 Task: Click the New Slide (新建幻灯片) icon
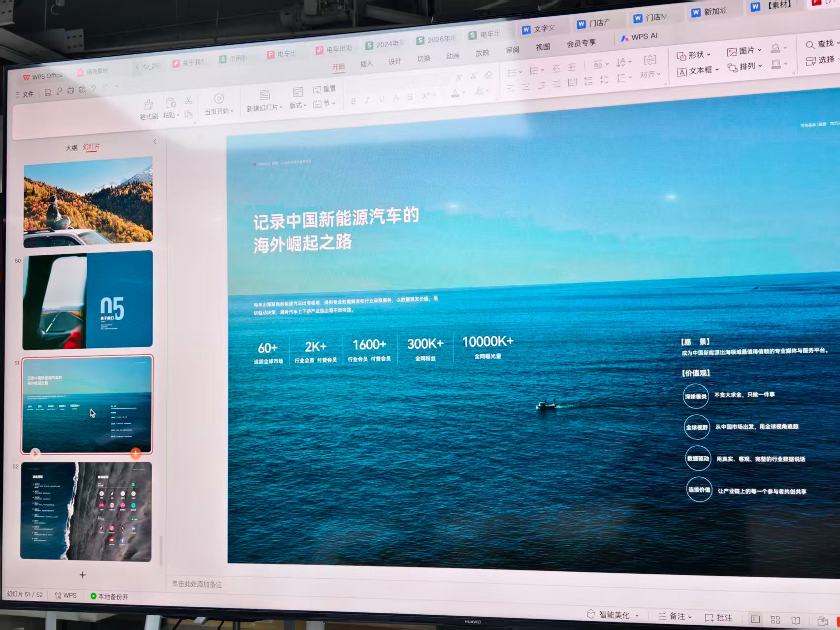pos(265,95)
